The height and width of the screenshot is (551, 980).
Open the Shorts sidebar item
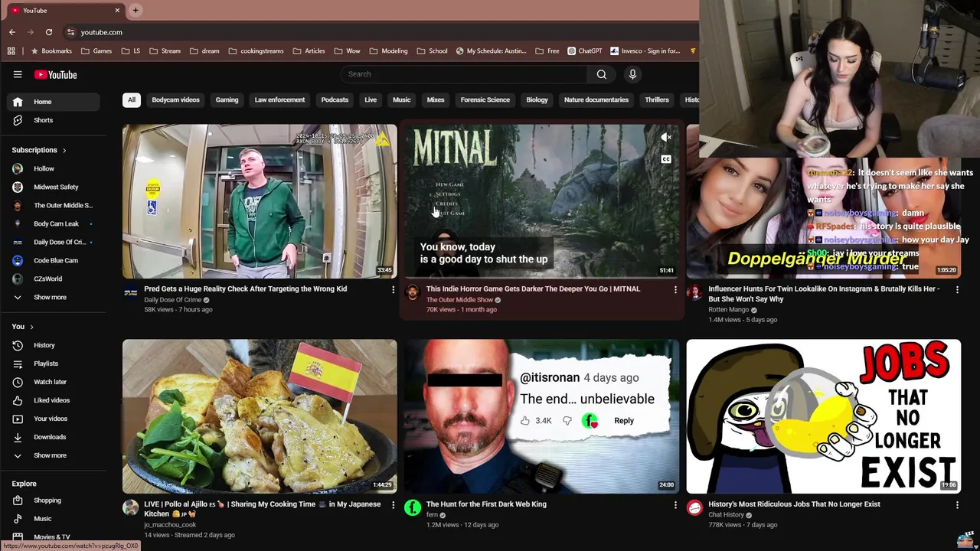click(x=53, y=120)
